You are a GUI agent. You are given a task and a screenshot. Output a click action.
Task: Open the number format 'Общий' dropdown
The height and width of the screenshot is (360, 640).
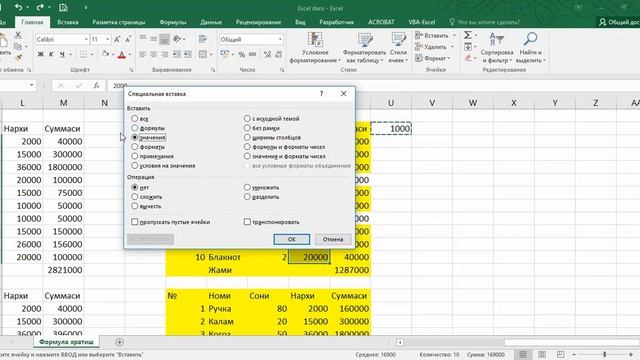[280, 39]
